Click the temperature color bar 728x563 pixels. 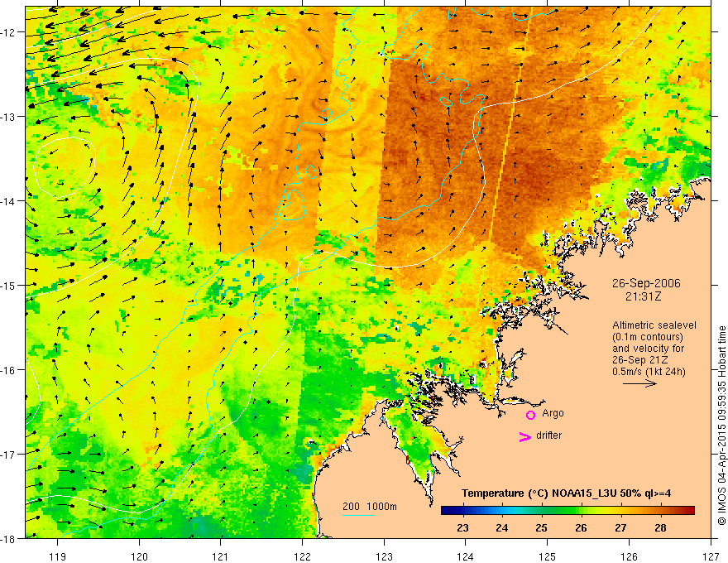pyautogui.click(x=568, y=510)
